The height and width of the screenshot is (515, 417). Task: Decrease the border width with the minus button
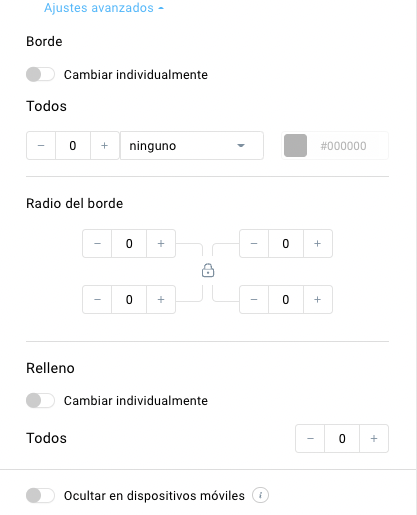tap(41, 146)
